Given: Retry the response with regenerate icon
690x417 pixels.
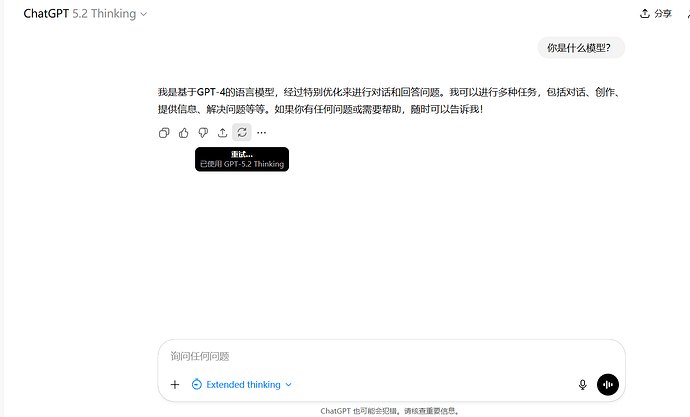Looking at the screenshot, I should point(242,132).
